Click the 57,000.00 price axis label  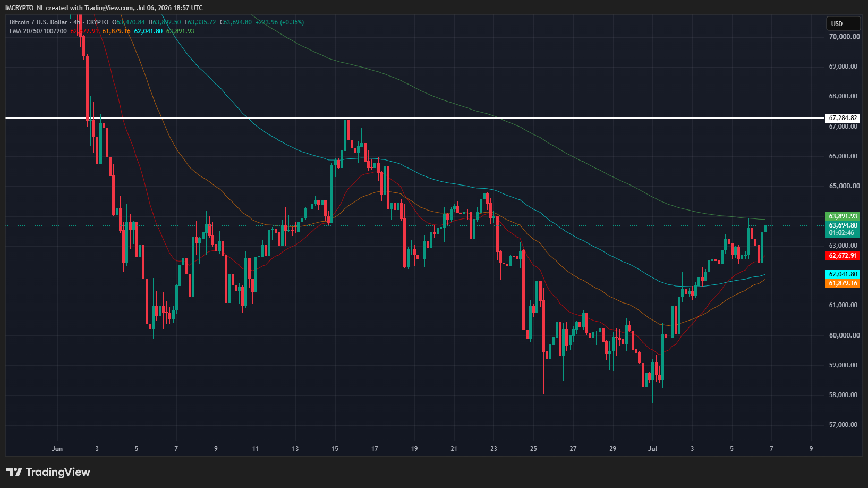843,425
